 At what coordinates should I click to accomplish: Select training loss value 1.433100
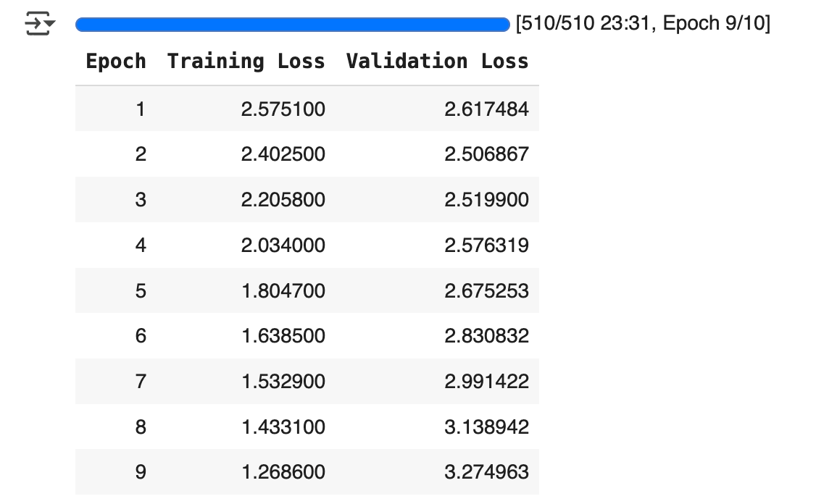pos(283,427)
